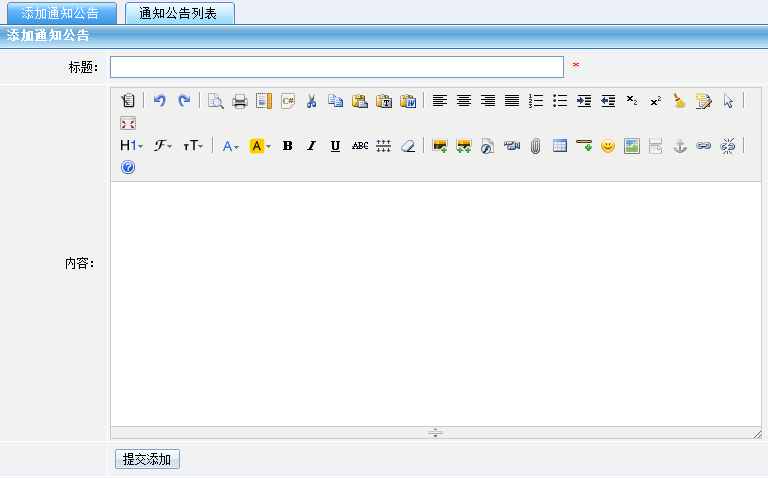Click the paperclip attach file icon

[x=536, y=146]
